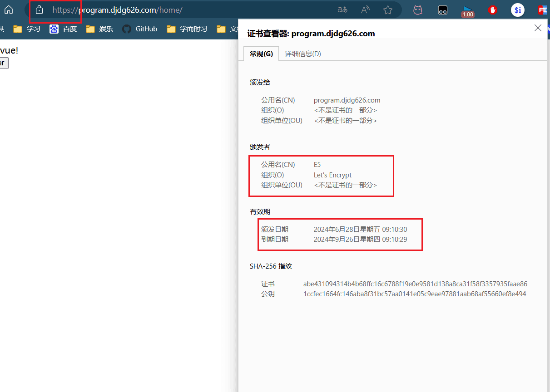Open the black goggles extension icon
The width and height of the screenshot is (550, 392).
(x=443, y=10)
